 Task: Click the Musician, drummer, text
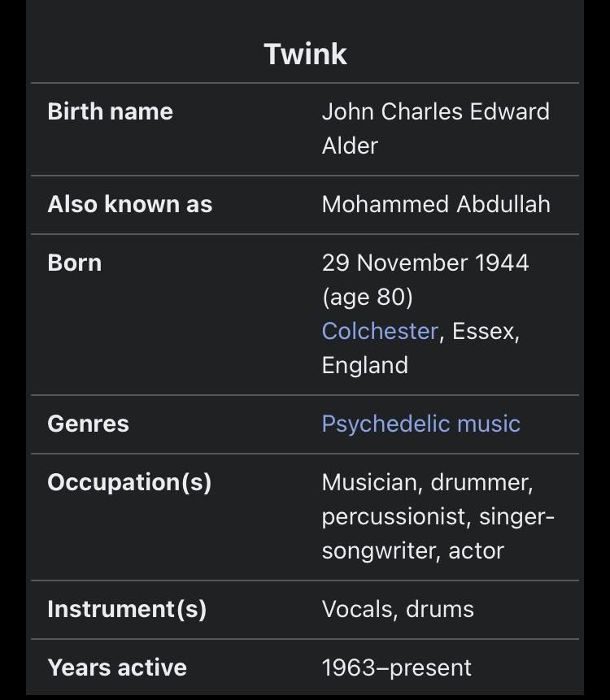427,483
